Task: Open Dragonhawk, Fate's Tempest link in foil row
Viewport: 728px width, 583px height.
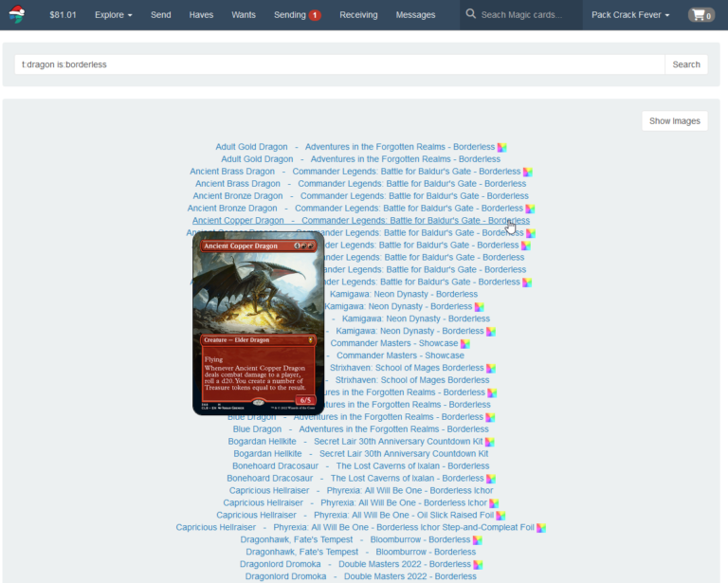Action: [296, 539]
